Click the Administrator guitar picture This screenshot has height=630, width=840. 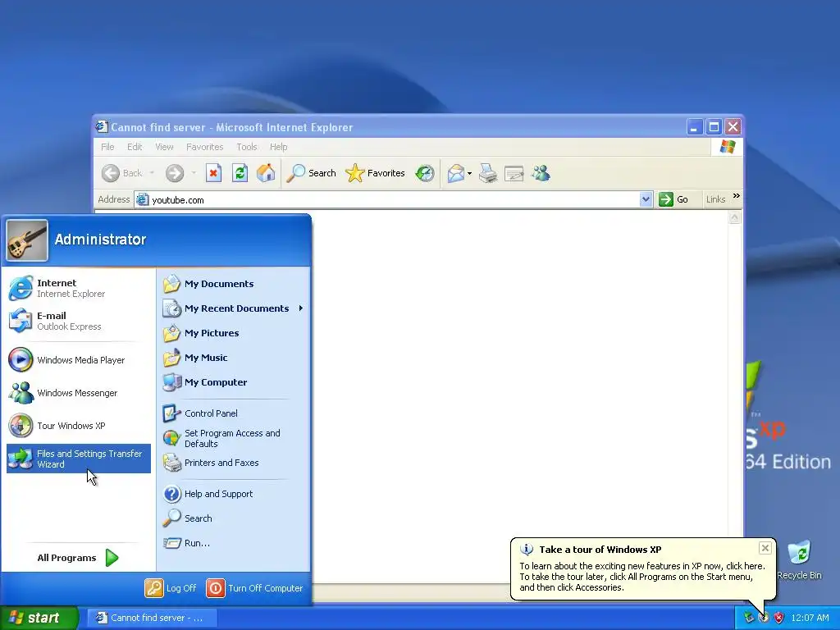(x=27, y=240)
